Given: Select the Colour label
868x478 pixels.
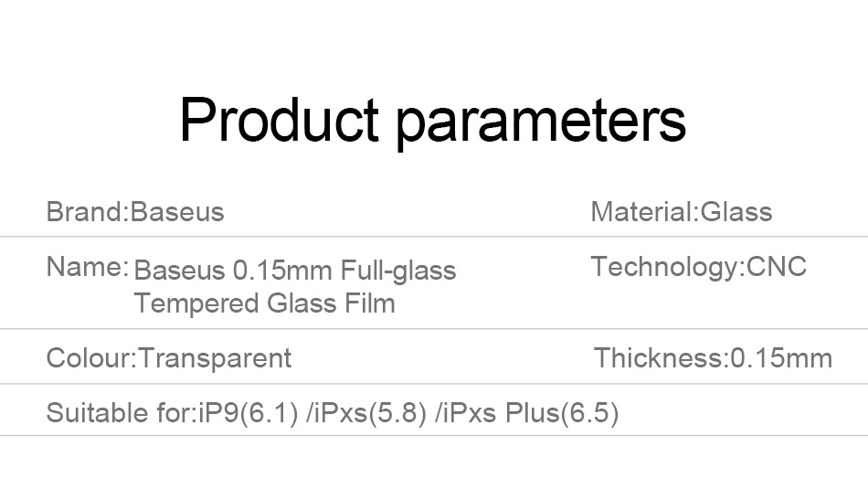Looking at the screenshot, I should pyautogui.click(x=90, y=357).
